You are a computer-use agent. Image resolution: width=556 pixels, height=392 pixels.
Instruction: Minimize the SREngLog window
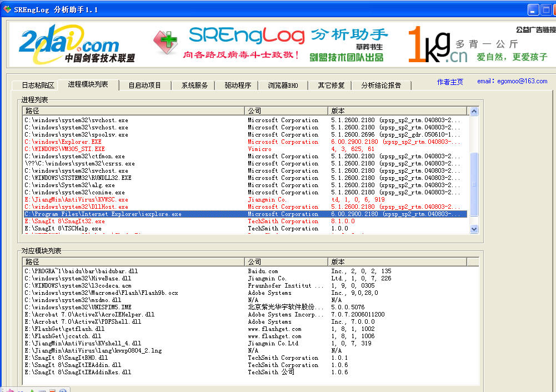pyautogui.click(x=533, y=9)
